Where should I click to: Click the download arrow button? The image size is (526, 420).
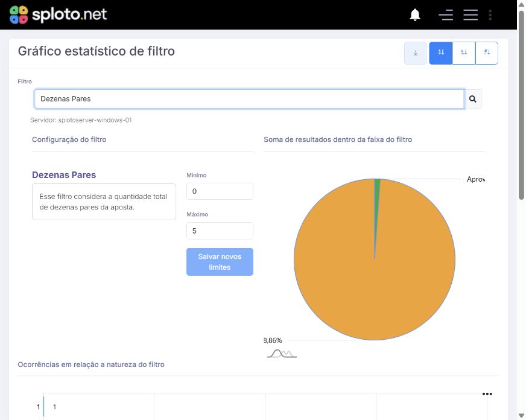click(x=415, y=53)
